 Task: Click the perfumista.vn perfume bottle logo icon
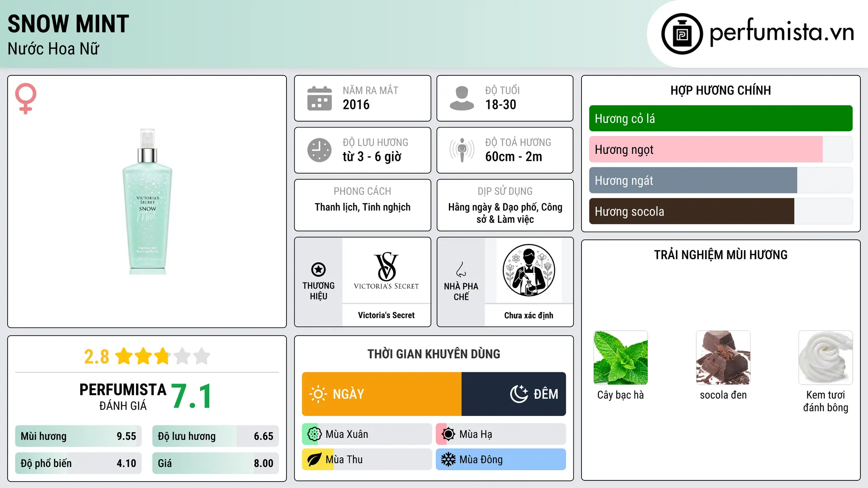coord(682,34)
